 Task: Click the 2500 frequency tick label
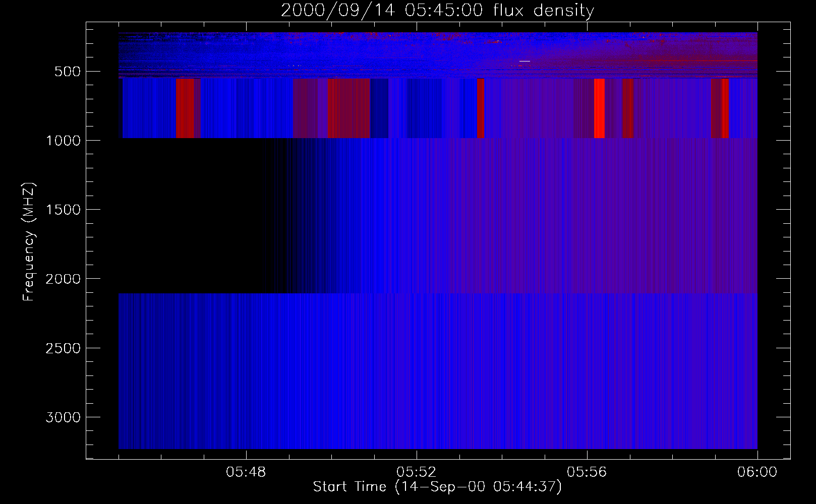(x=63, y=348)
